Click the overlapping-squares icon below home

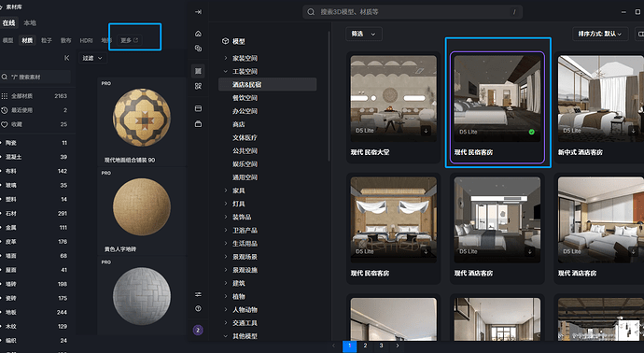[198, 49]
